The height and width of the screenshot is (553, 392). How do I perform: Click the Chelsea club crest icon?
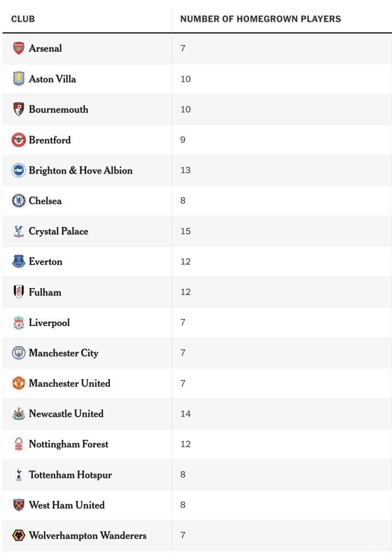coord(19,201)
